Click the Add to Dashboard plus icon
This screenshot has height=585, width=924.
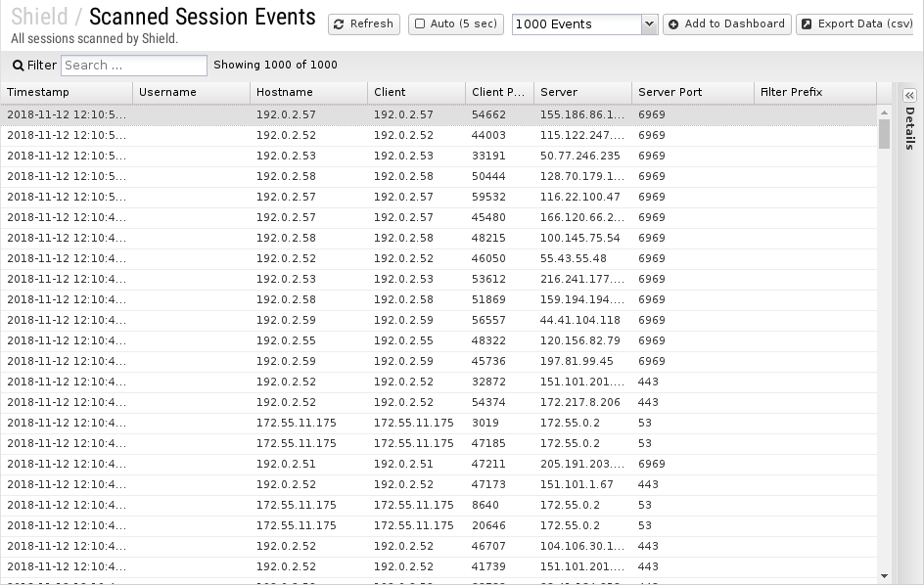pyautogui.click(x=673, y=24)
